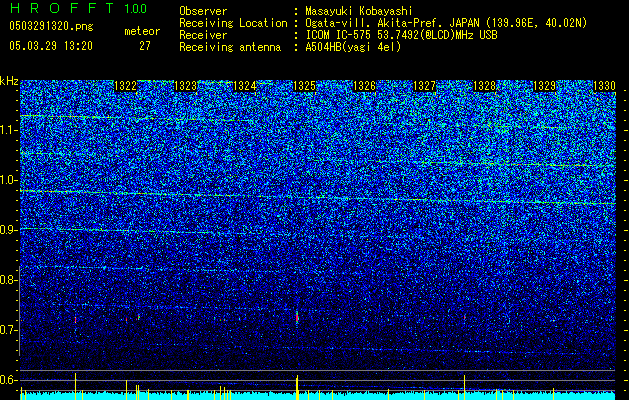Click the 'Receiving antenna' label

pos(230,47)
